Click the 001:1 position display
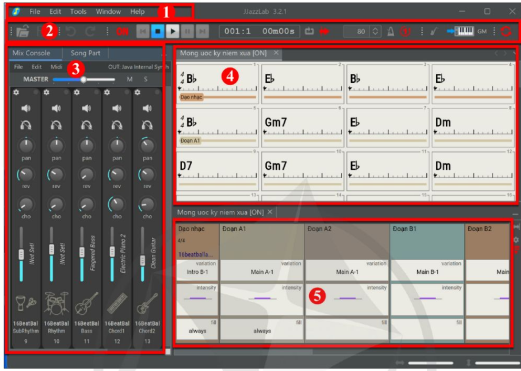The height and width of the screenshot is (371, 521). tap(237, 31)
